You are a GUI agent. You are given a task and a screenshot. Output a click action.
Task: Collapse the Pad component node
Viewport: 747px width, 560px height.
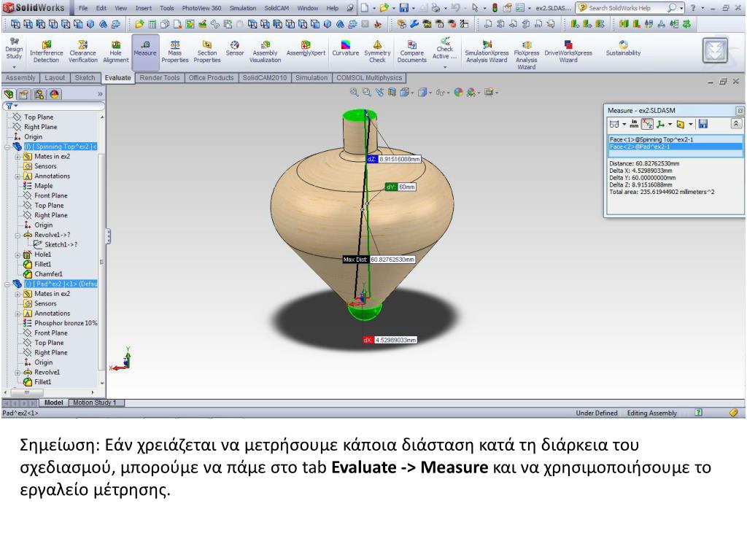[x=7, y=284]
